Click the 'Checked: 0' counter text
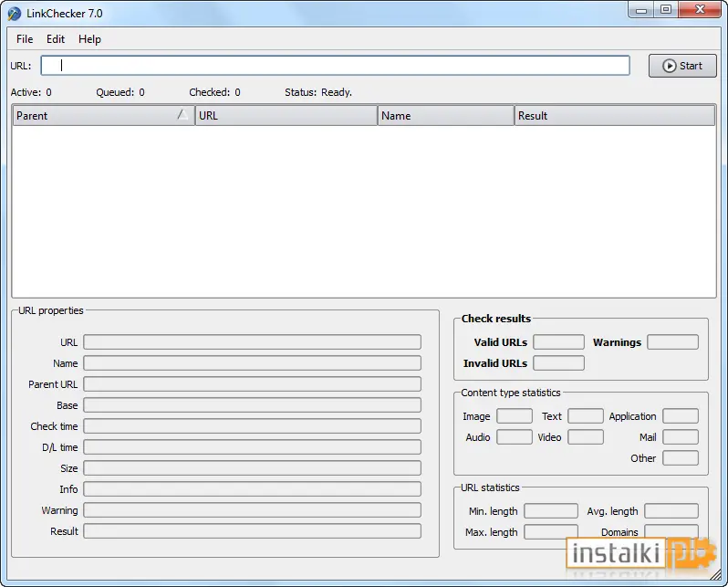Viewport: 728px width, 587px height. (x=215, y=92)
